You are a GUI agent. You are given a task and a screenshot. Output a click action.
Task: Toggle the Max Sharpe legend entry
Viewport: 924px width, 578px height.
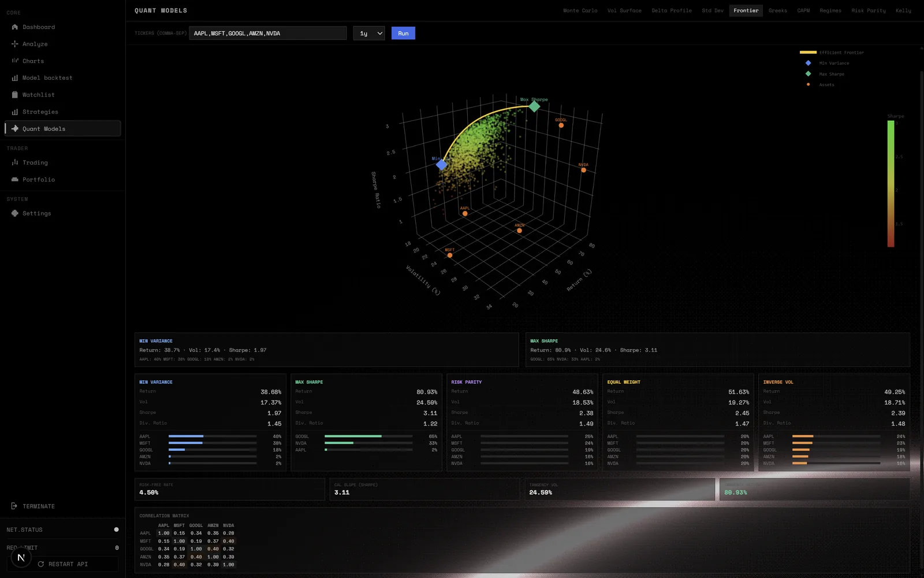(825, 74)
